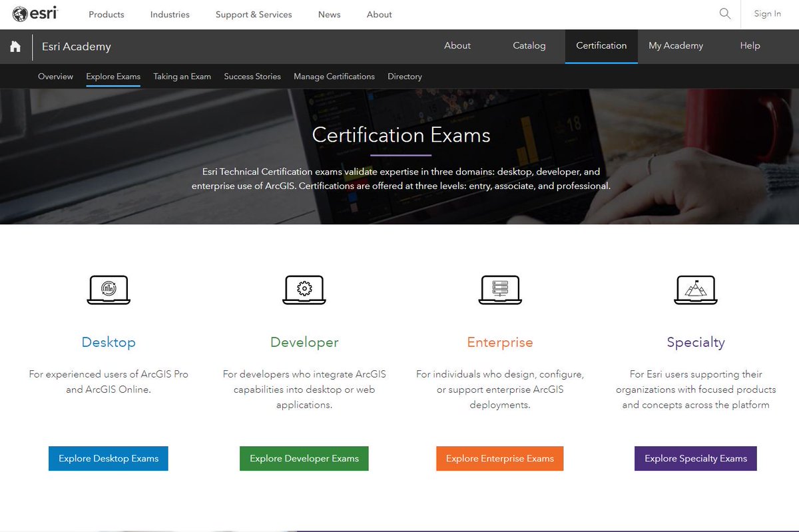Click the Specialty laptop mountain flag icon
Viewport: 799px width, 532px height.
696,290
